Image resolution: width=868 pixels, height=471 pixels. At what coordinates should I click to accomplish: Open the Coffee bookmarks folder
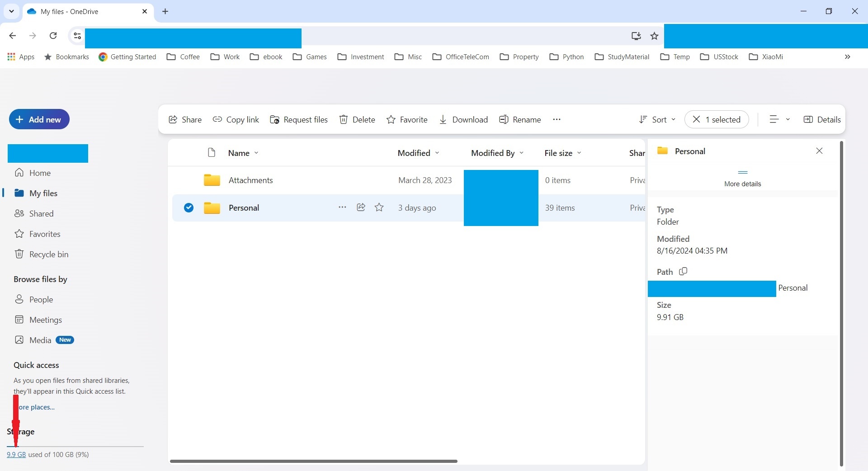click(x=183, y=57)
